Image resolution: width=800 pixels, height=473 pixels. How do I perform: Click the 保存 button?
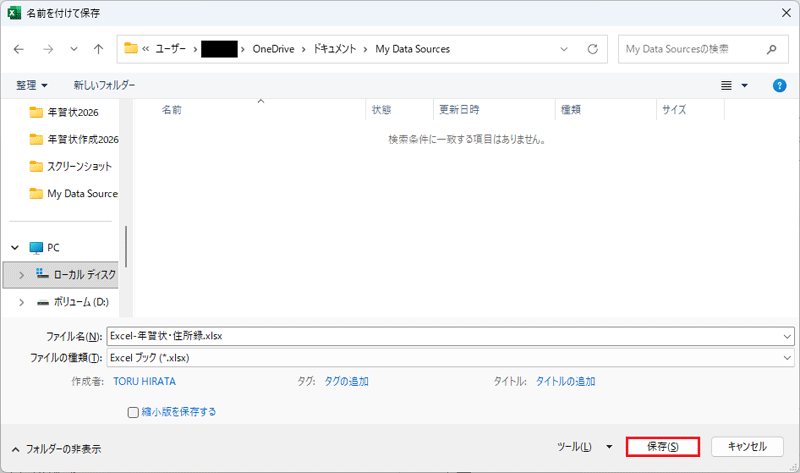662,447
